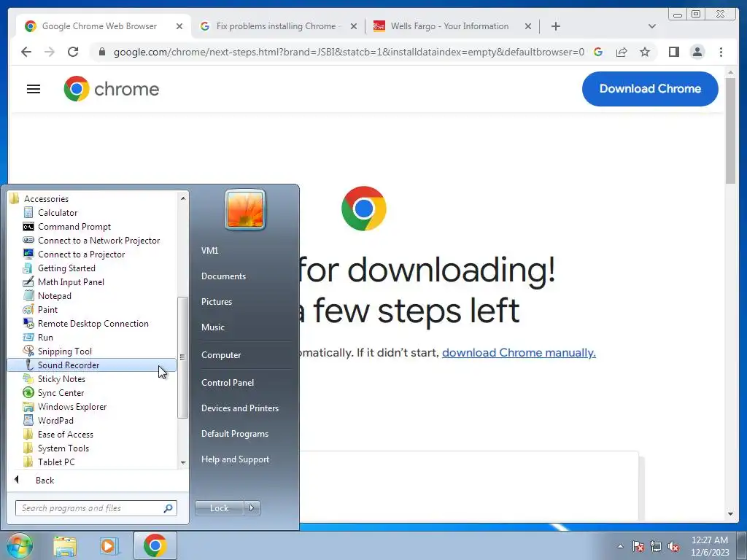Click the volume muted tray icon
The image size is (747, 560).
[673, 547]
